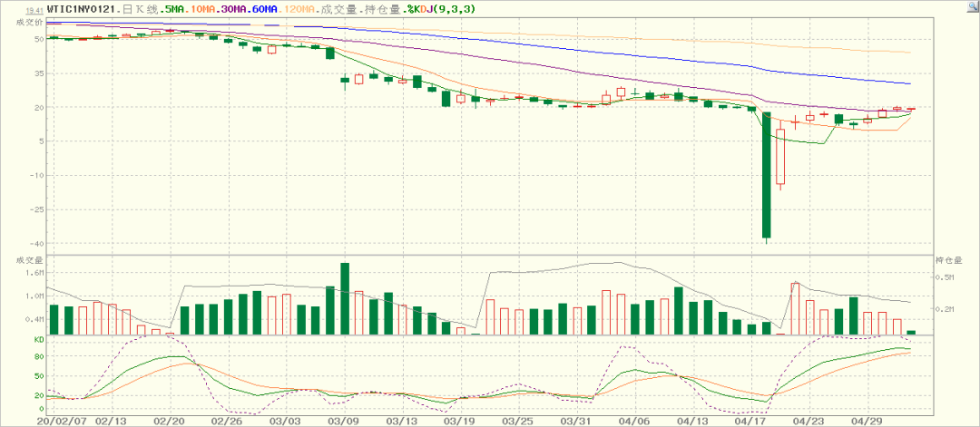Click the 02/26 date label
Screen dimensions: 980x427
[x=228, y=422]
